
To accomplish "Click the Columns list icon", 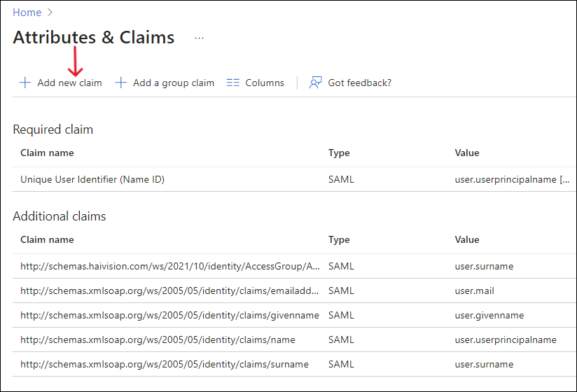I will click(x=233, y=83).
